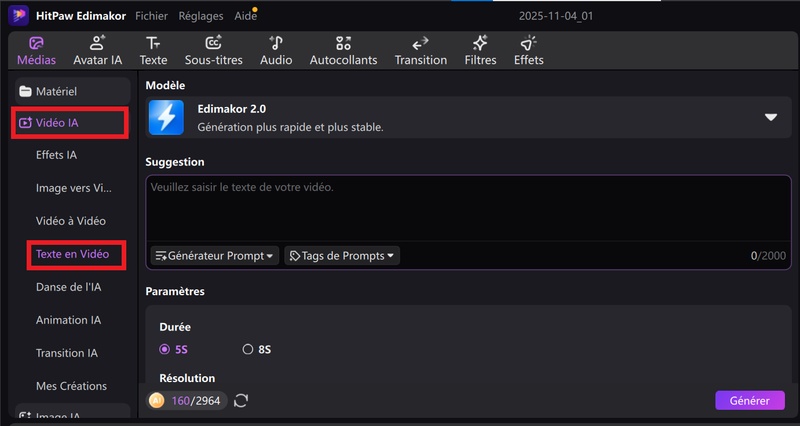Click the HitPaw Edimakor logo icon
This screenshot has height=426, width=800.
pyautogui.click(x=18, y=16)
